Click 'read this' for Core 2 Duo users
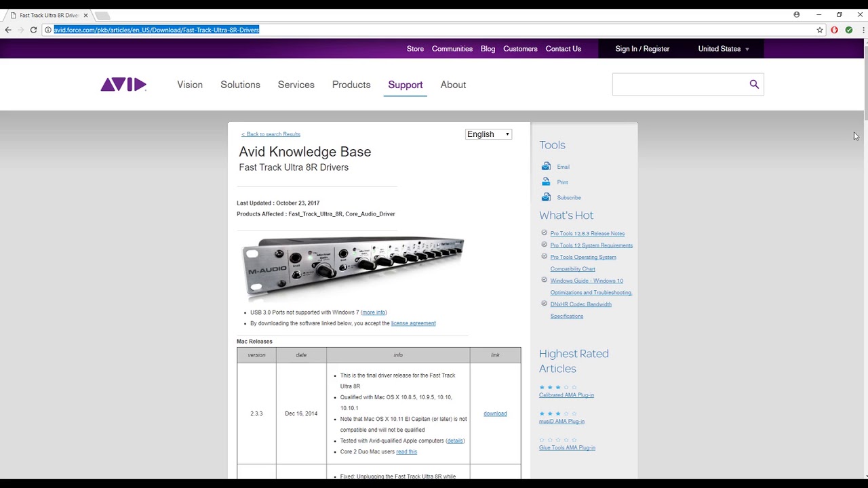The height and width of the screenshot is (488, 868). (406, 451)
